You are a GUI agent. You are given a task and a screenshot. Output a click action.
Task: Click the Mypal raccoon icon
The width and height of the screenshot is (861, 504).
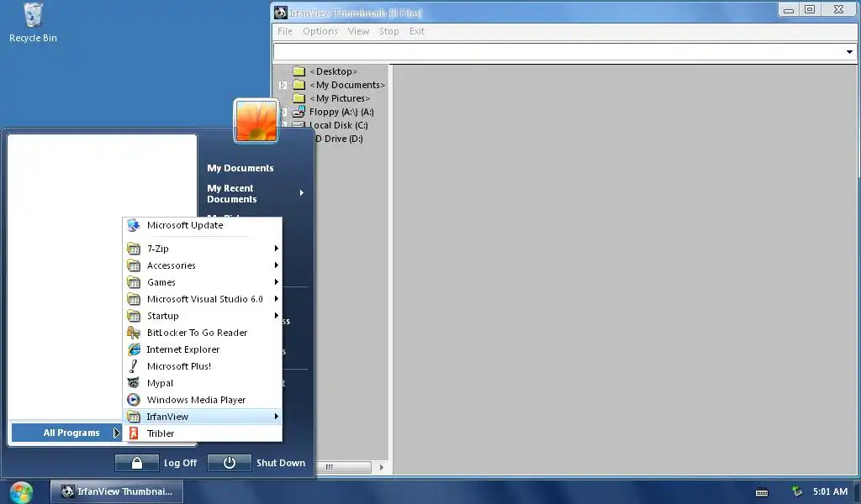(134, 383)
